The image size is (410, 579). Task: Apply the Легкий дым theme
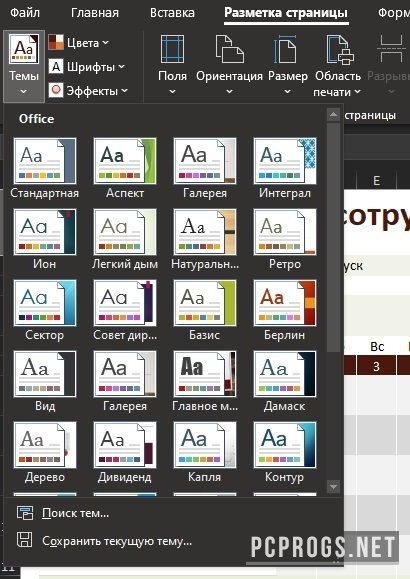point(125,240)
